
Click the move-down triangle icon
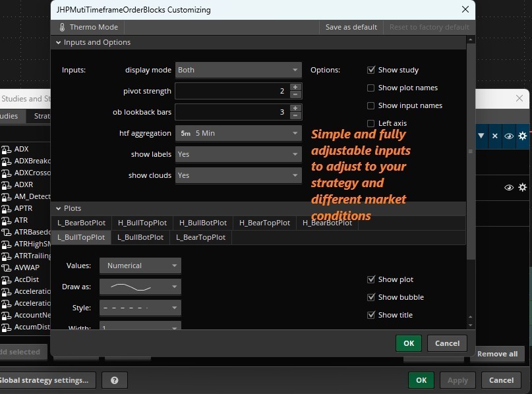coord(481,136)
